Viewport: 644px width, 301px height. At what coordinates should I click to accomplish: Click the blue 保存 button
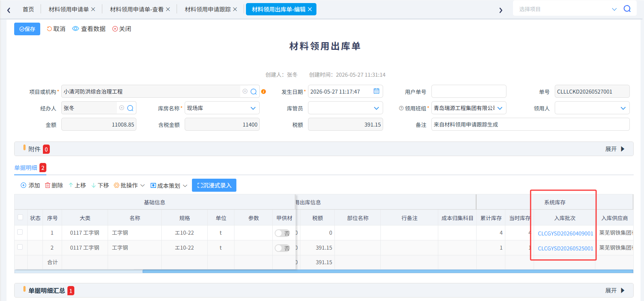pos(27,29)
